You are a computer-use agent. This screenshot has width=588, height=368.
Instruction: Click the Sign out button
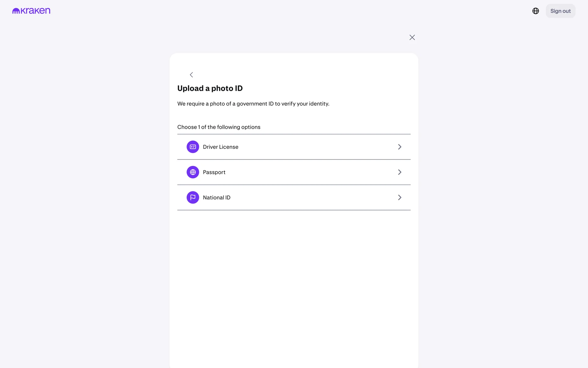[560, 11]
